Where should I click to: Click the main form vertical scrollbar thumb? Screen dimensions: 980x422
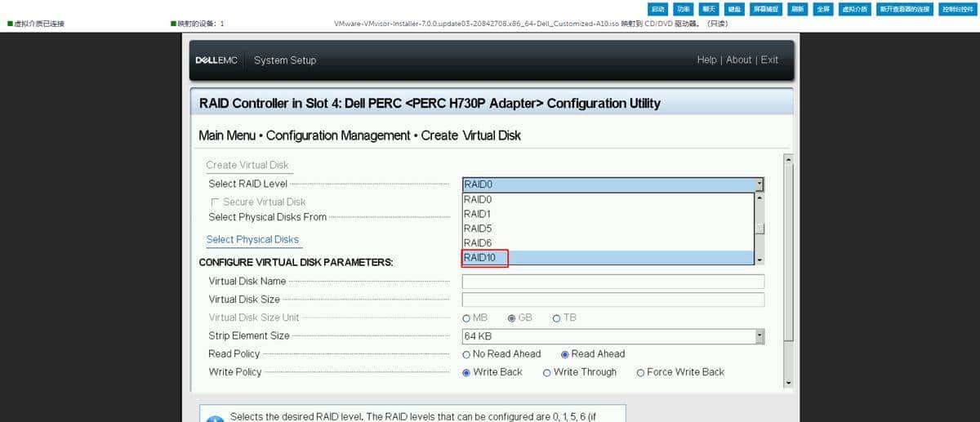[x=788, y=251]
